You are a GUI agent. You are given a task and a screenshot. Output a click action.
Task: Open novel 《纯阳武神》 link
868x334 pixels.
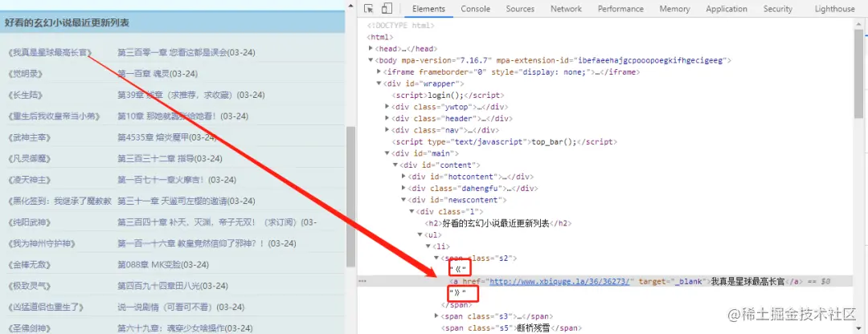(30, 222)
